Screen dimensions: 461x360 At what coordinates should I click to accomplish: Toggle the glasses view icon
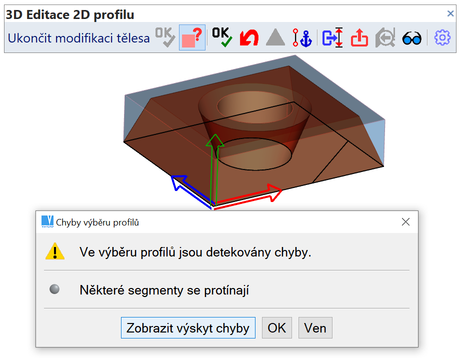(412, 39)
